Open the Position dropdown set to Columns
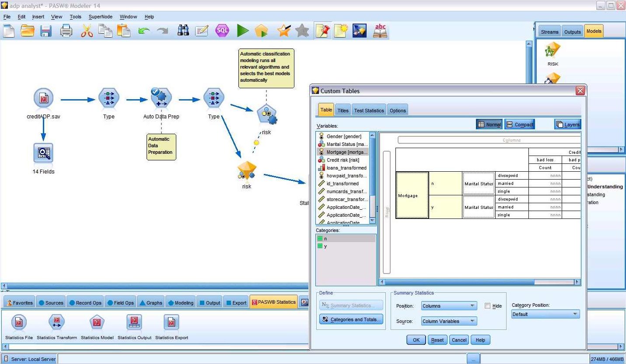The image size is (626, 364). click(x=448, y=306)
